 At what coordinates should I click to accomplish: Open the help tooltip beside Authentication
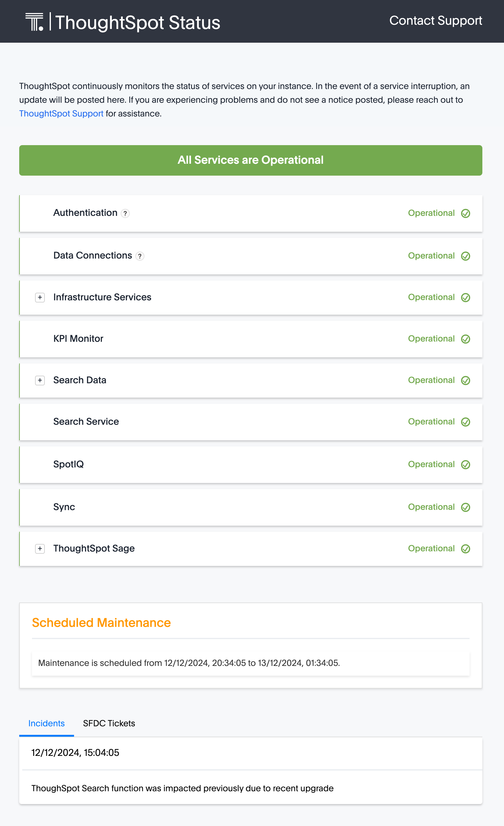(x=125, y=213)
